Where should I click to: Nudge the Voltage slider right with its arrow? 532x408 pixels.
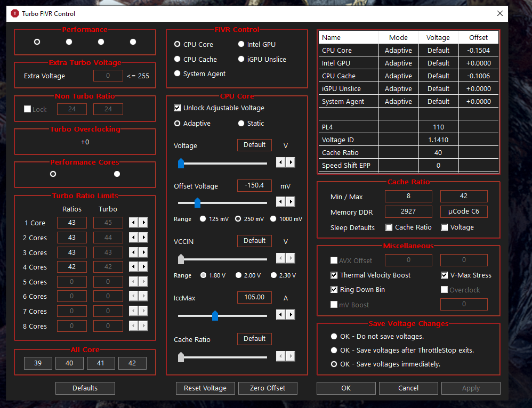(291, 162)
